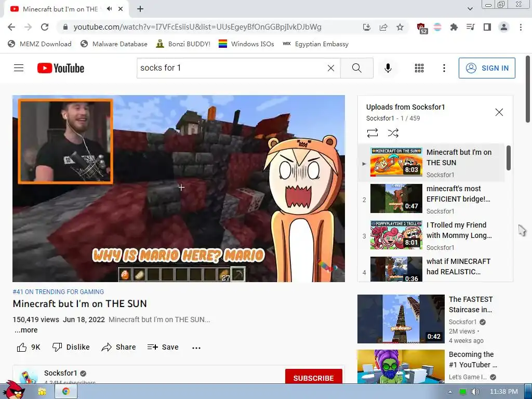Open the media control icon in toolbar
The image size is (532, 399).
tap(470, 27)
